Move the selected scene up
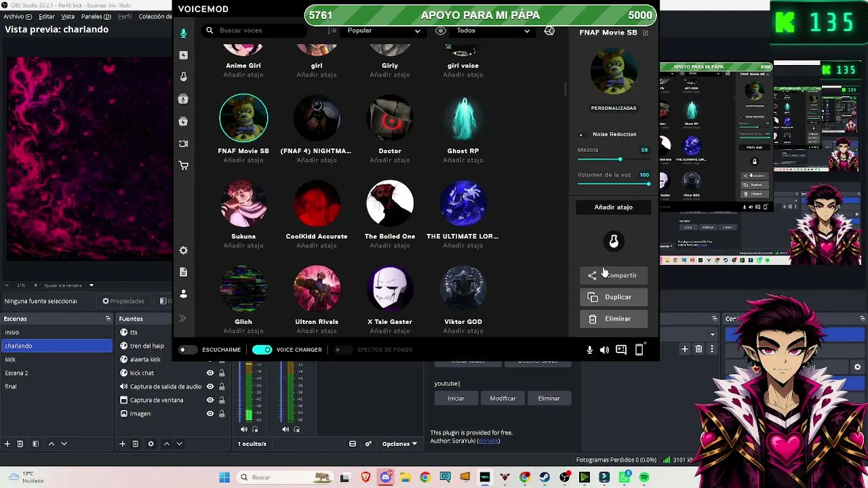 pos(51,444)
